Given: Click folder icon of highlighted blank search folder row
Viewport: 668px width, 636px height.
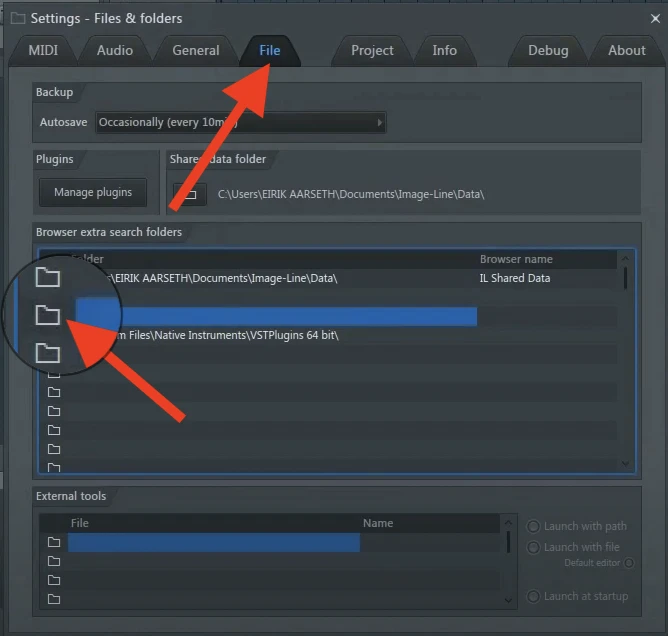Looking at the screenshot, I should pos(47,316).
